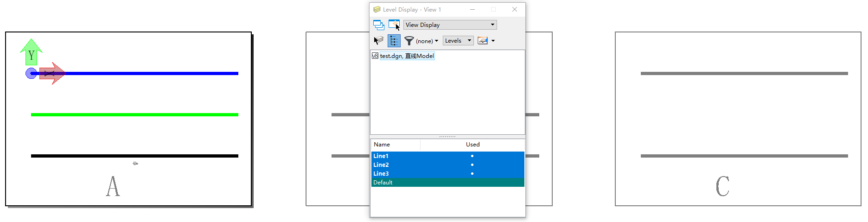Toggle Line2 level display
The height and width of the screenshot is (222, 868).
point(448,165)
